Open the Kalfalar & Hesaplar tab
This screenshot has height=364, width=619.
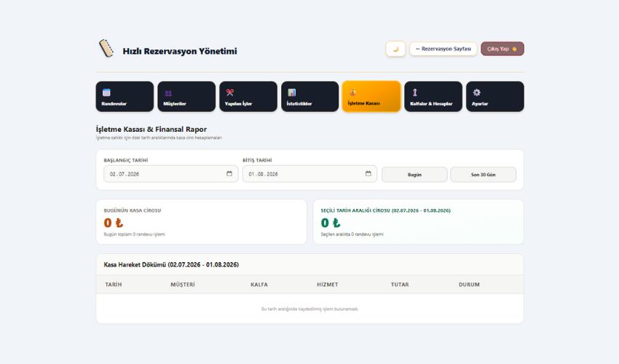coord(433,97)
